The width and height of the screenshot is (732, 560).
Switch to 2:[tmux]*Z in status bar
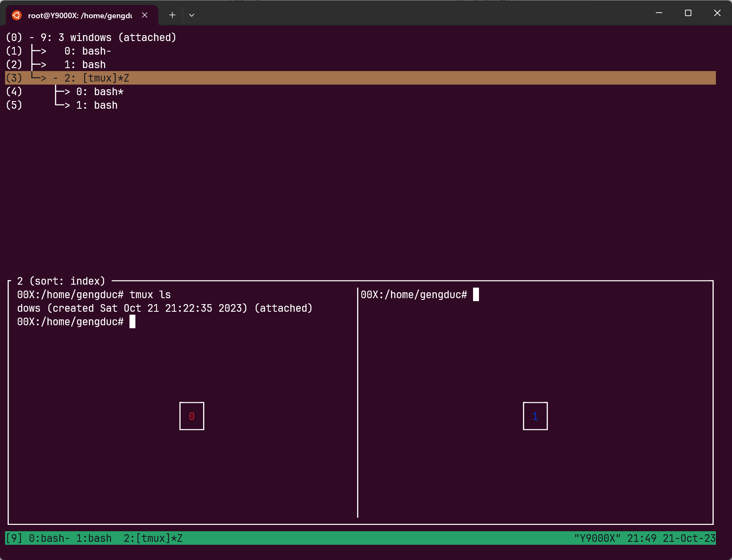[153, 538]
